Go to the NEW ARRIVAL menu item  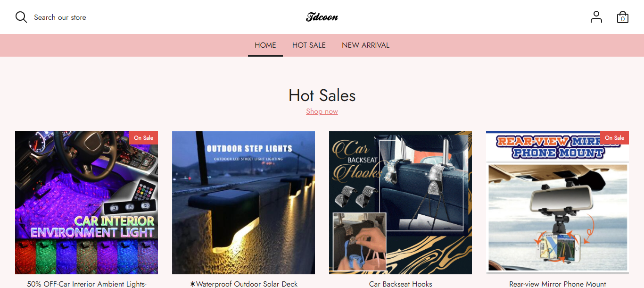pyautogui.click(x=365, y=45)
